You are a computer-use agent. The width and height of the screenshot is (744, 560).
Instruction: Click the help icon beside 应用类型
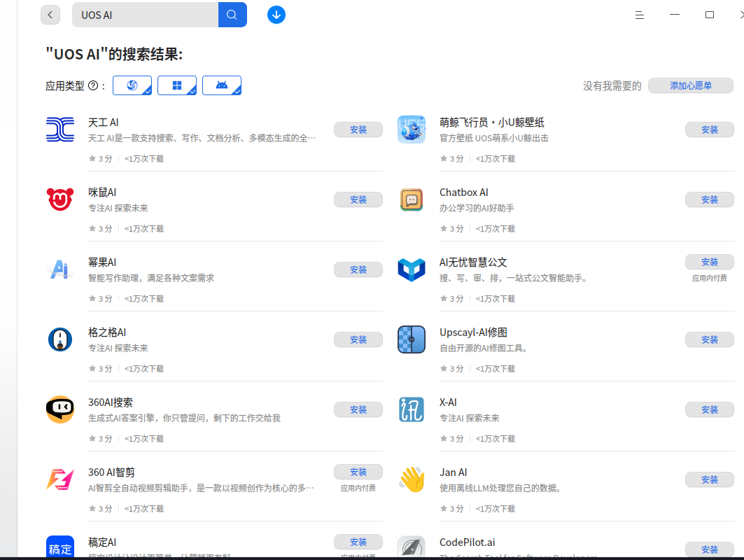[x=94, y=86]
